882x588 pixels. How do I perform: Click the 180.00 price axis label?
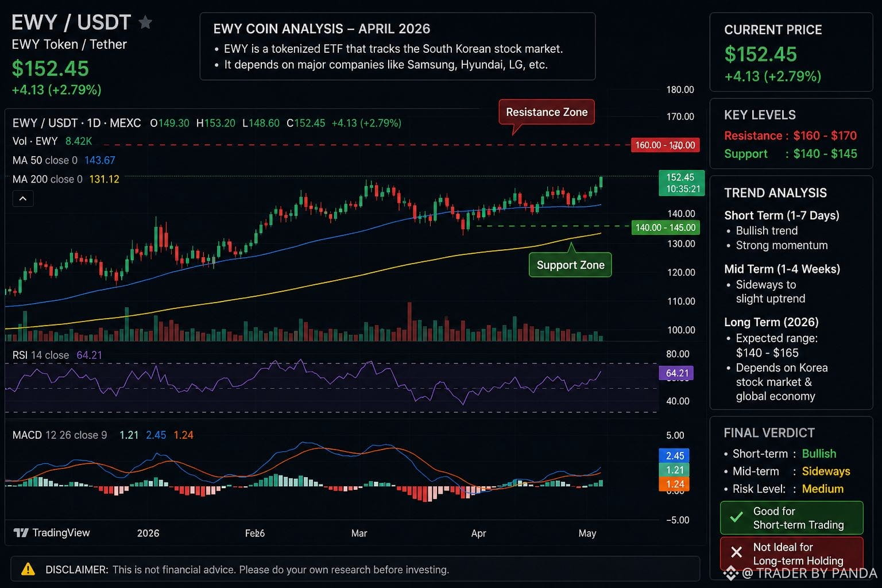click(680, 90)
